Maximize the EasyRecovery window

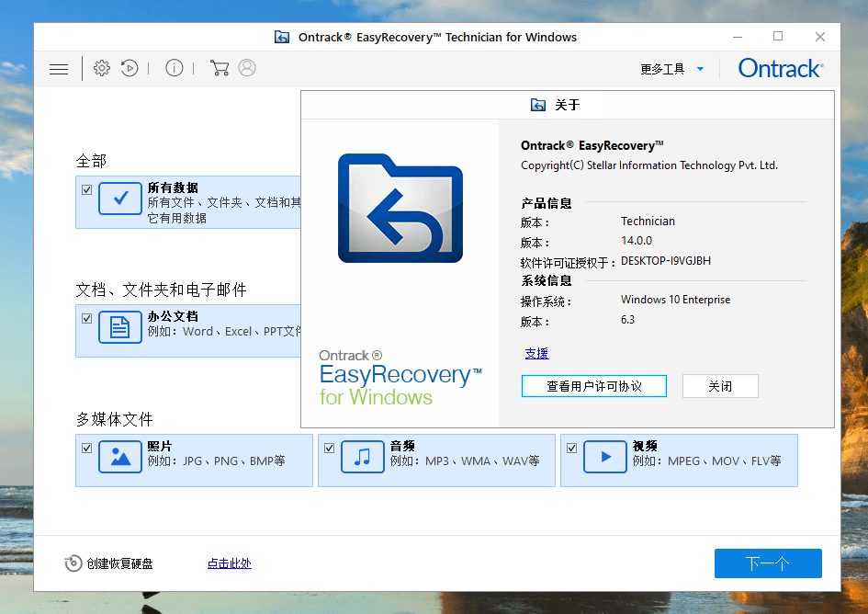click(x=778, y=37)
